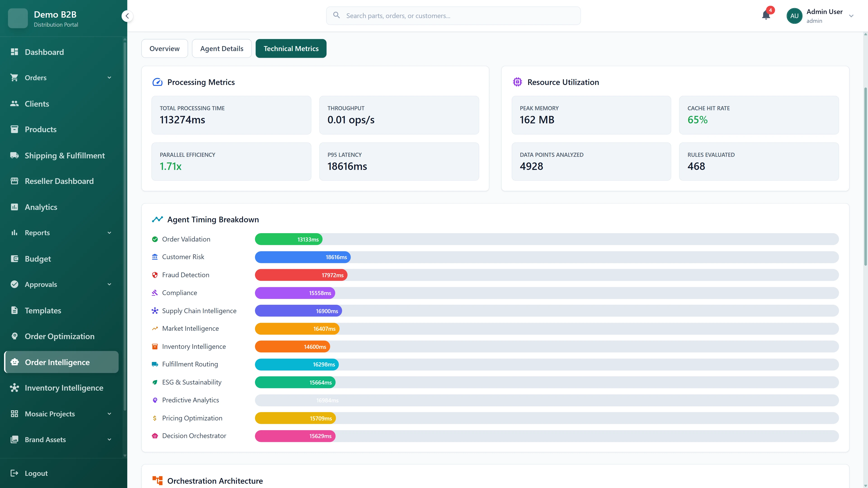Select the Dashboard icon in sidebar
Viewport: 868px width, 488px height.
(x=14, y=52)
